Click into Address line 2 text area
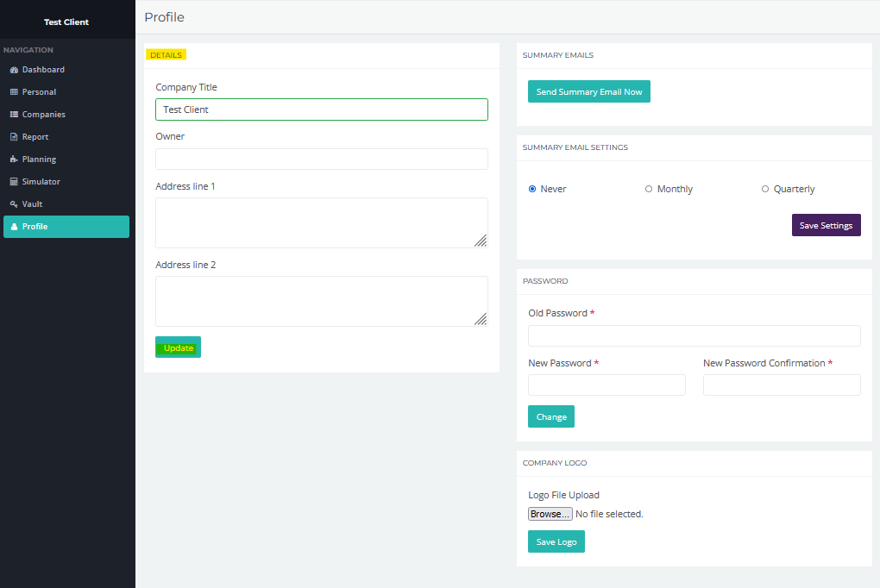Image resolution: width=880 pixels, height=588 pixels. (322, 301)
